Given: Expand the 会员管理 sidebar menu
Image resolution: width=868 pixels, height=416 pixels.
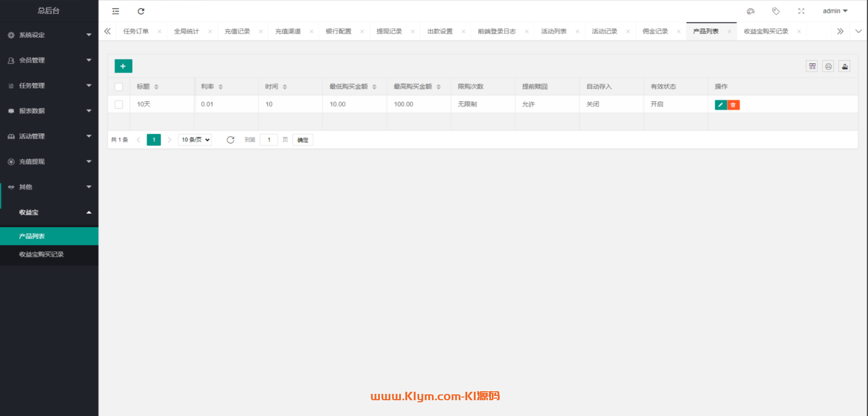Looking at the screenshot, I should tap(49, 60).
